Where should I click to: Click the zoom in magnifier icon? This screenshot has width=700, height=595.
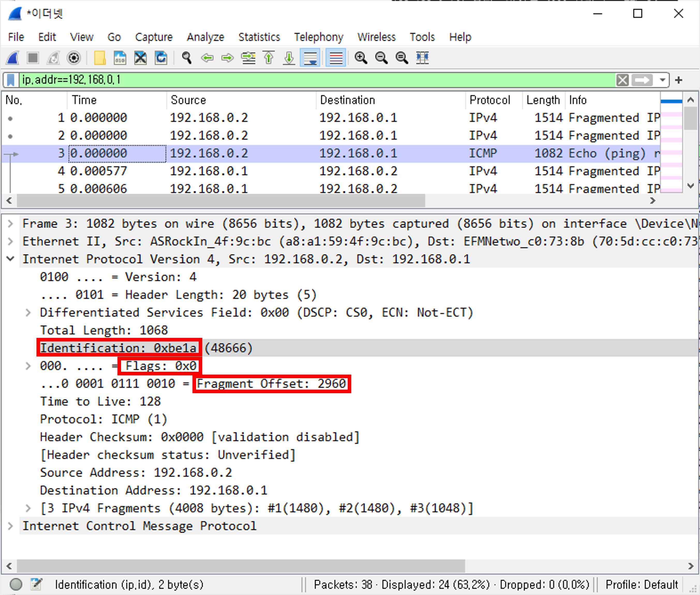(361, 58)
